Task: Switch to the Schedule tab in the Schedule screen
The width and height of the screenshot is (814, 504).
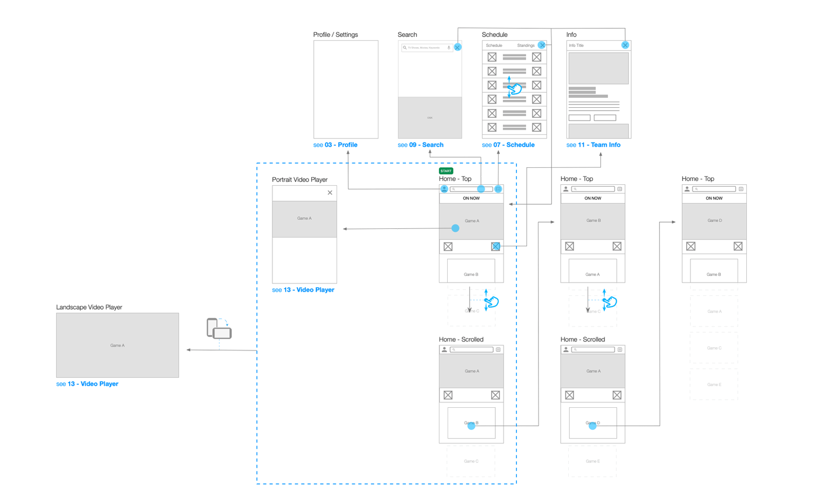Action: [494, 46]
